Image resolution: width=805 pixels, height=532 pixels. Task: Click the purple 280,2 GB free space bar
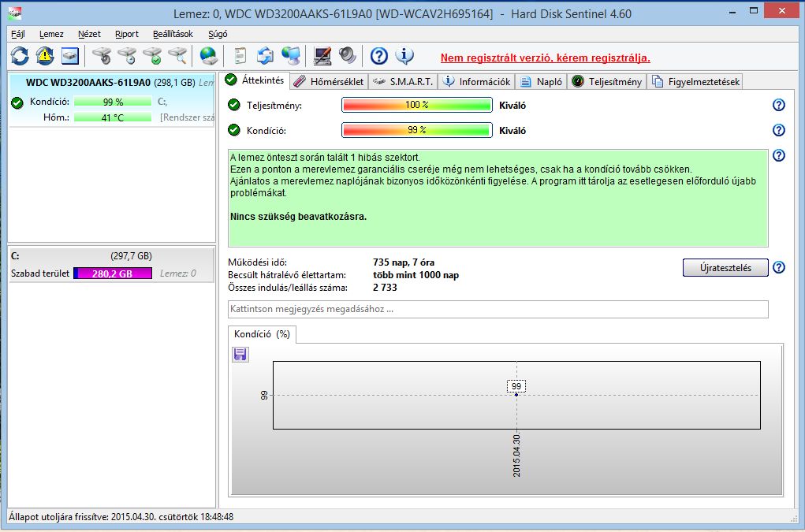pyautogui.click(x=113, y=273)
